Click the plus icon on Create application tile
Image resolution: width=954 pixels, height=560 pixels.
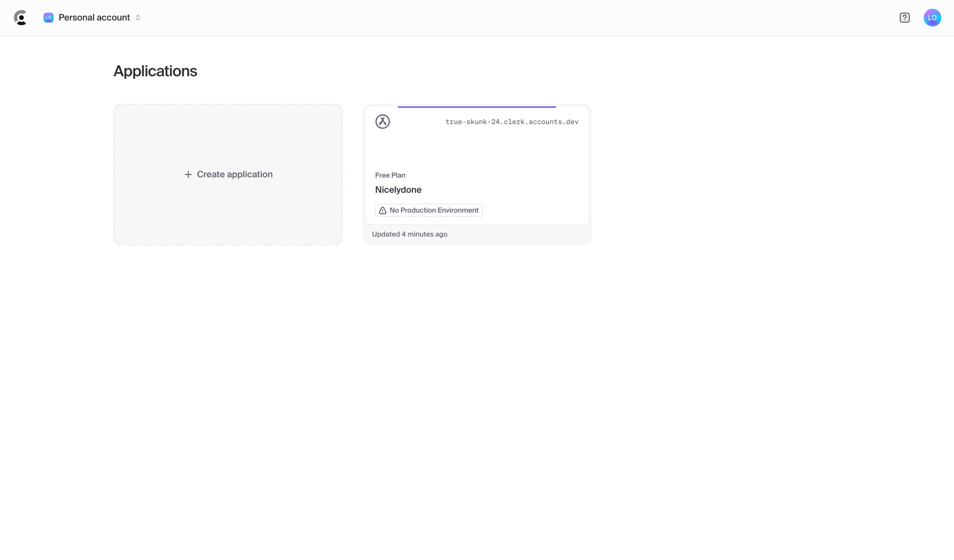(x=188, y=174)
